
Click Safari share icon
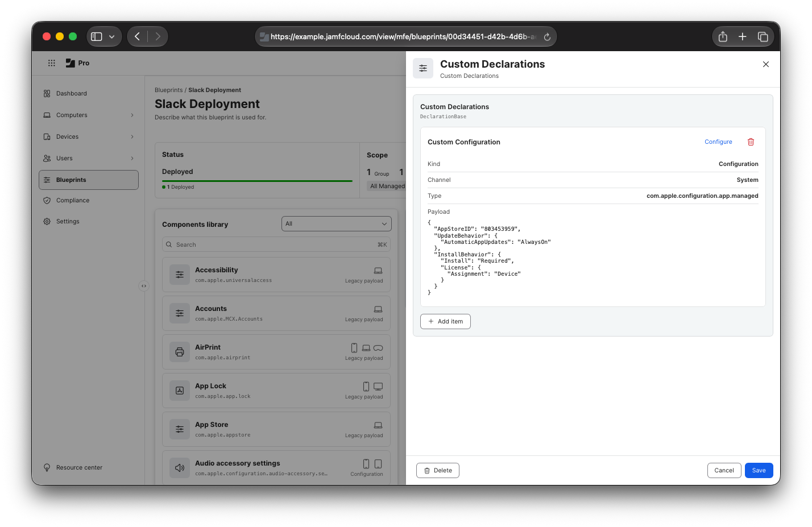tap(723, 36)
